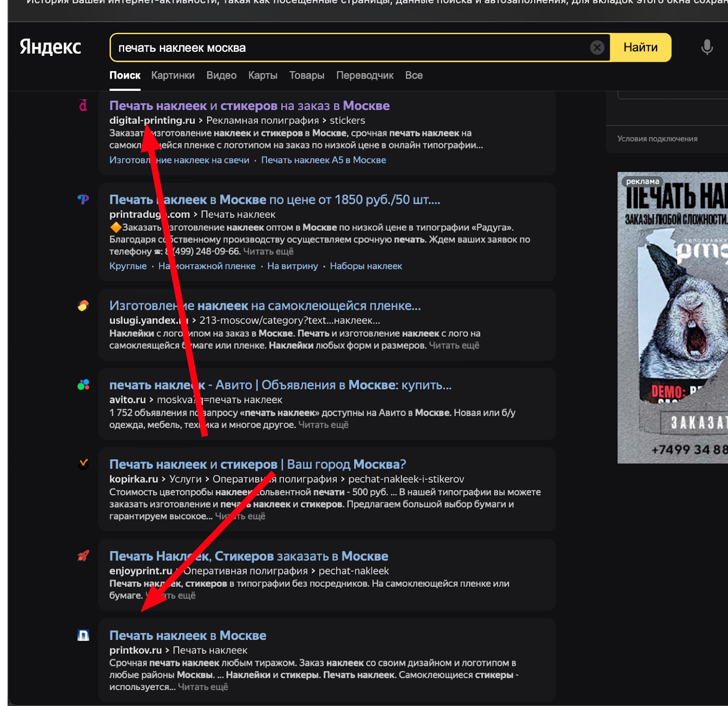The height and width of the screenshot is (706, 728).
Task: Switch to the Видео tab
Action: (x=221, y=76)
